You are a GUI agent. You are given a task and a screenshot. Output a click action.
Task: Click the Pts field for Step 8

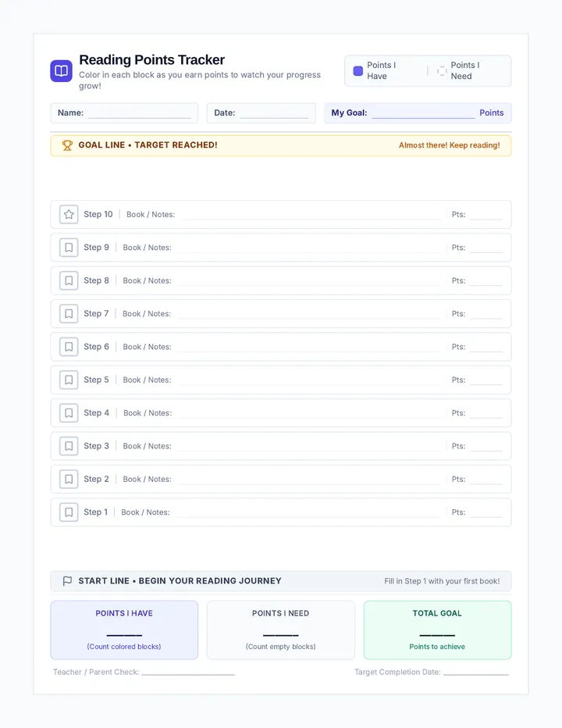point(486,281)
